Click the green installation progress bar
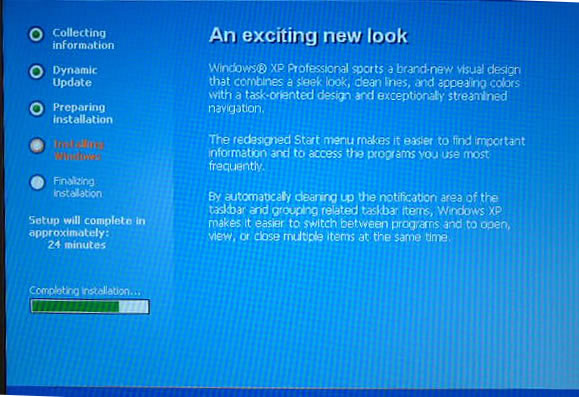The width and height of the screenshot is (579, 397). tap(90, 307)
